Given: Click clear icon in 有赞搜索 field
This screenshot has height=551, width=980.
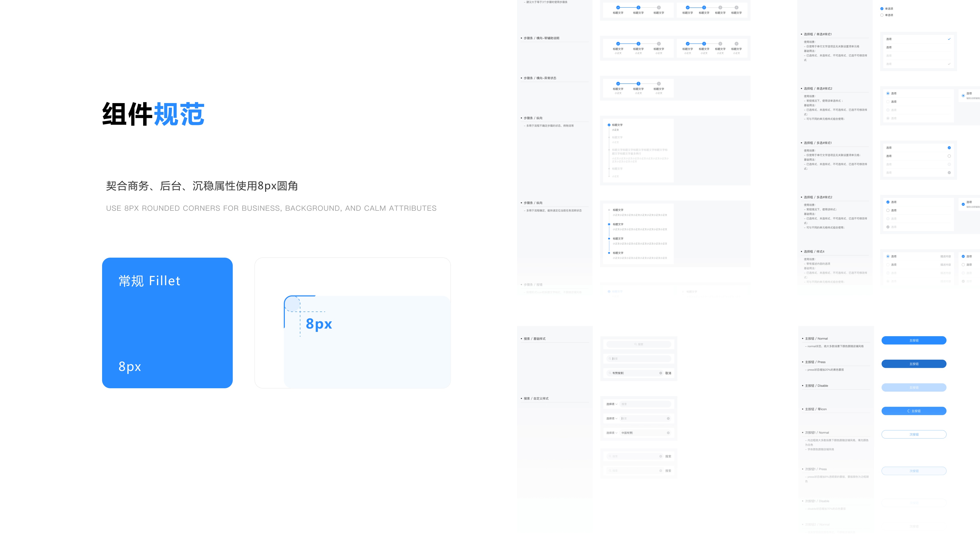Looking at the screenshot, I should (660, 373).
